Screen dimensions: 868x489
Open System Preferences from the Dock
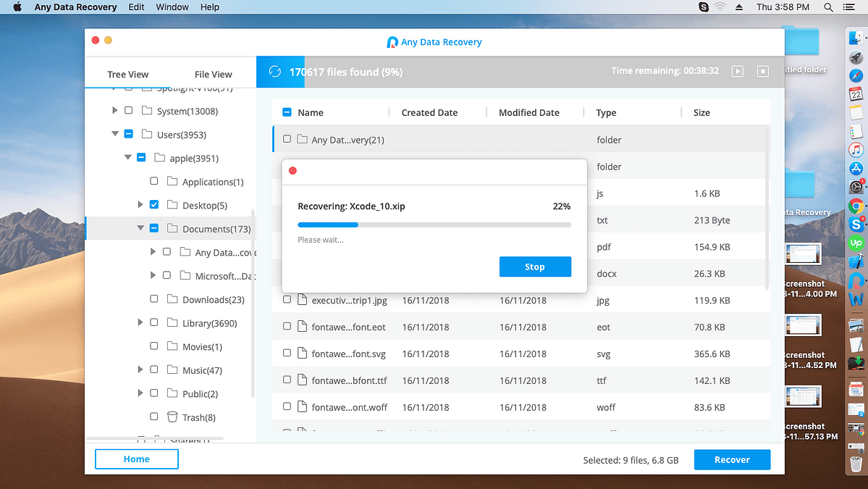856,187
